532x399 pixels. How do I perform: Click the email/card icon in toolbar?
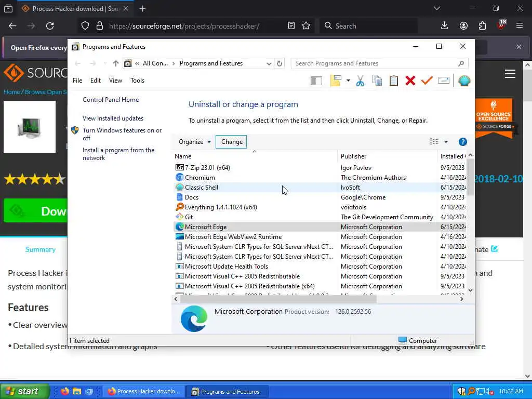tap(444, 81)
